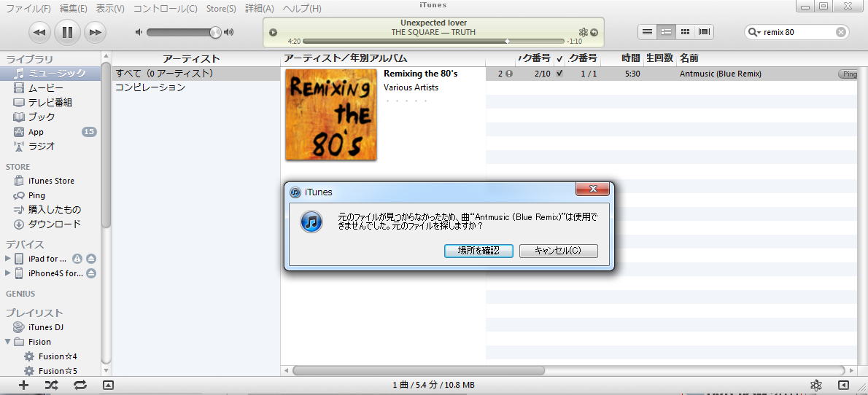Open the Fusion☆5 smart playlist
This screenshot has height=395, width=868.
58,371
